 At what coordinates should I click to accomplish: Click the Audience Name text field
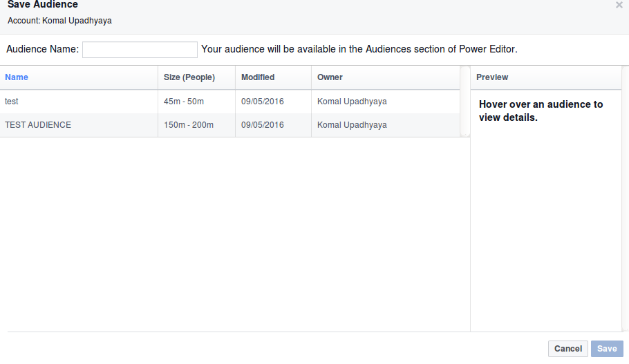click(x=140, y=50)
